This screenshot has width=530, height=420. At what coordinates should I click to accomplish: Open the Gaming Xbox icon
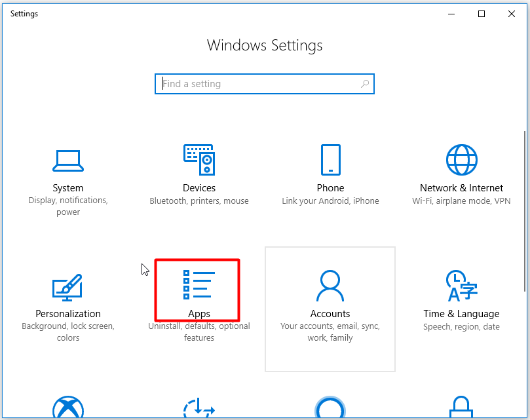click(68, 407)
